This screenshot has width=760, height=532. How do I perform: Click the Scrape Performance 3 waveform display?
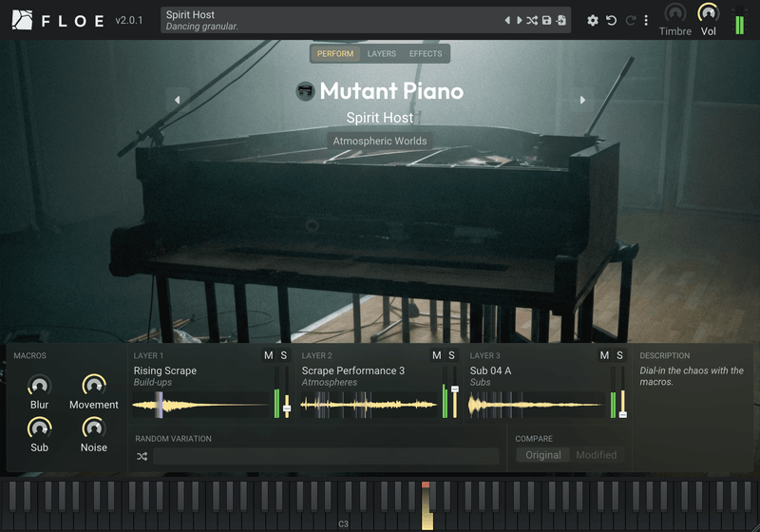[369, 405]
